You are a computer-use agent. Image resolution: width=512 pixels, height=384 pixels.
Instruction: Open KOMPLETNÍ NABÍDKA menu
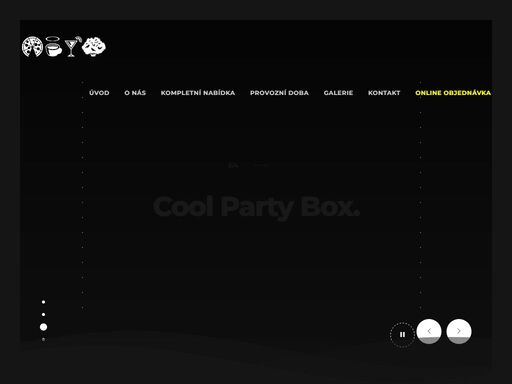[198, 93]
